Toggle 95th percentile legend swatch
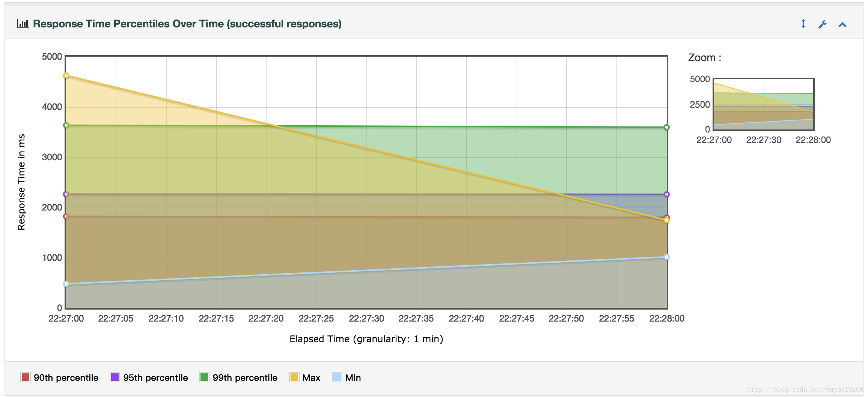 click(x=115, y=377)
